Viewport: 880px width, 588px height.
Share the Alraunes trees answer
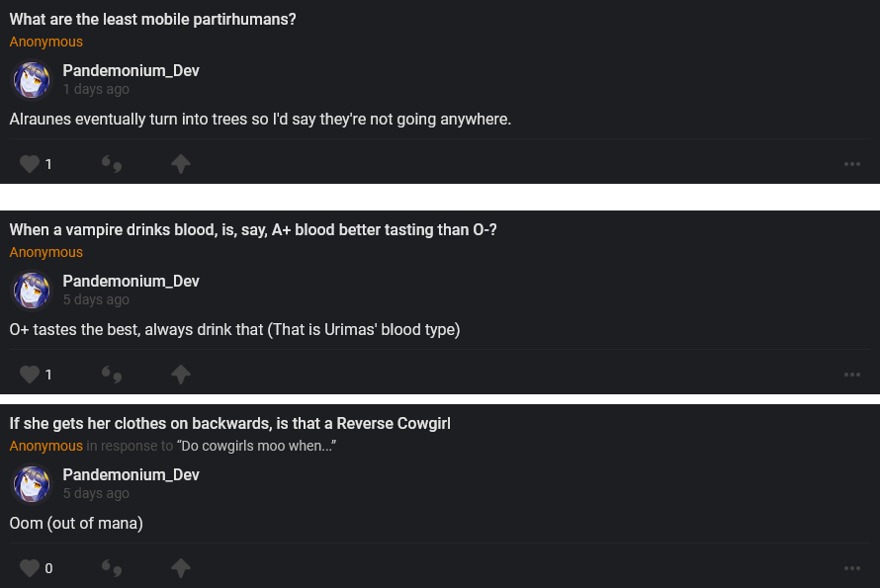(180, 164)
